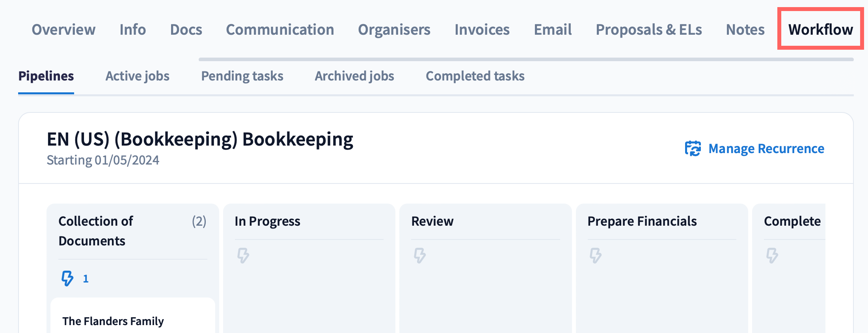Click the automation bolt icon in In Progress column
Viewport: 868px width, 333px height.
243,255
